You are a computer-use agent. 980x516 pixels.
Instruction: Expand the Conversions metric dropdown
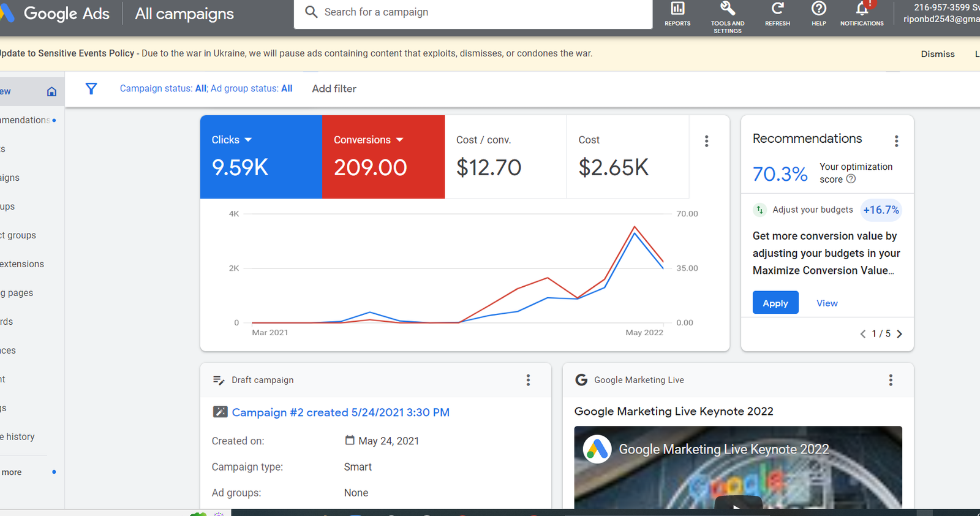[399, 140]
